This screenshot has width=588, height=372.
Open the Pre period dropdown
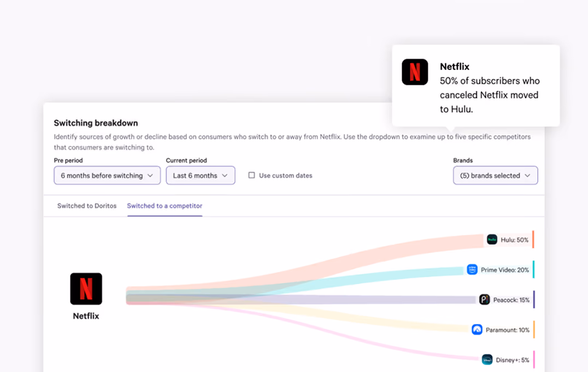pyautogui.click(x=107, y=175)
